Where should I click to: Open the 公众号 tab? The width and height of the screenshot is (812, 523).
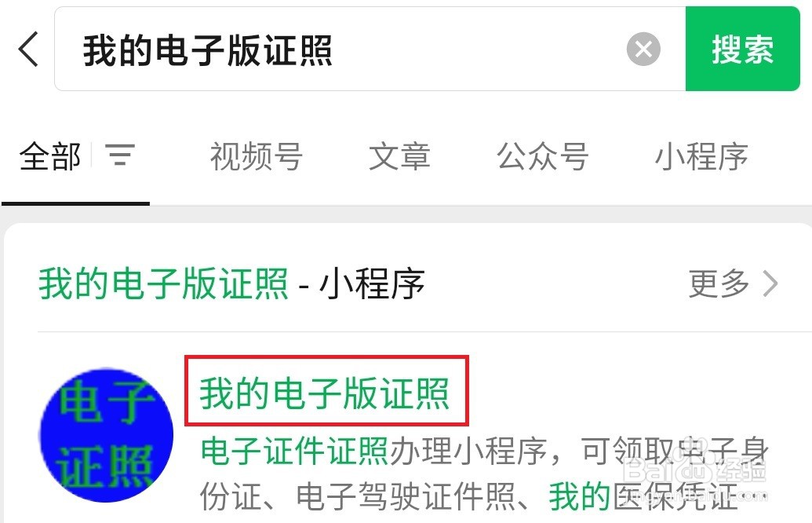click(543, 156)
